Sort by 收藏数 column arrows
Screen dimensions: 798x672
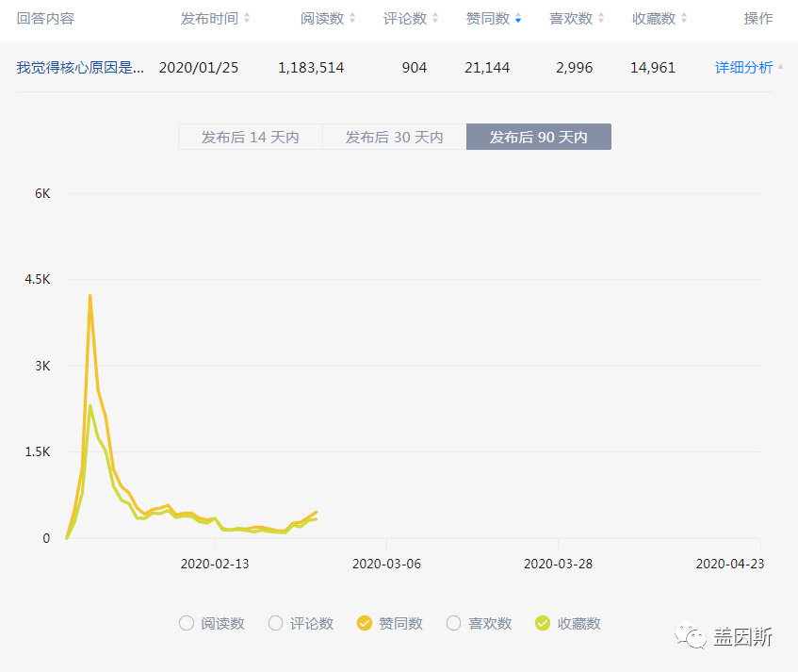pyautogui.click(x=684, y=18)
